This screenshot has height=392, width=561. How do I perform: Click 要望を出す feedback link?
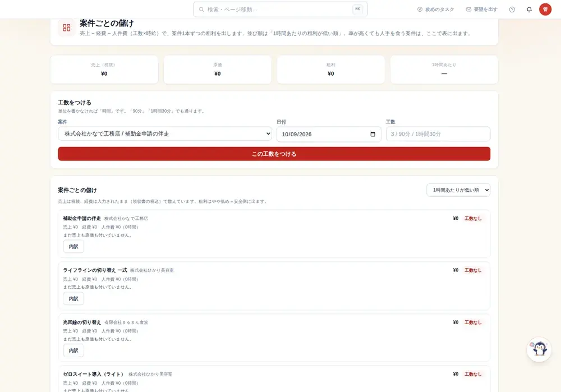[x=481, y=10]
